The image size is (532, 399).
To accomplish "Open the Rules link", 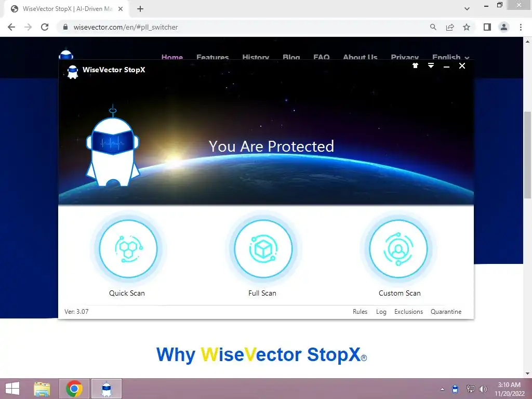I will coord(360,312).
